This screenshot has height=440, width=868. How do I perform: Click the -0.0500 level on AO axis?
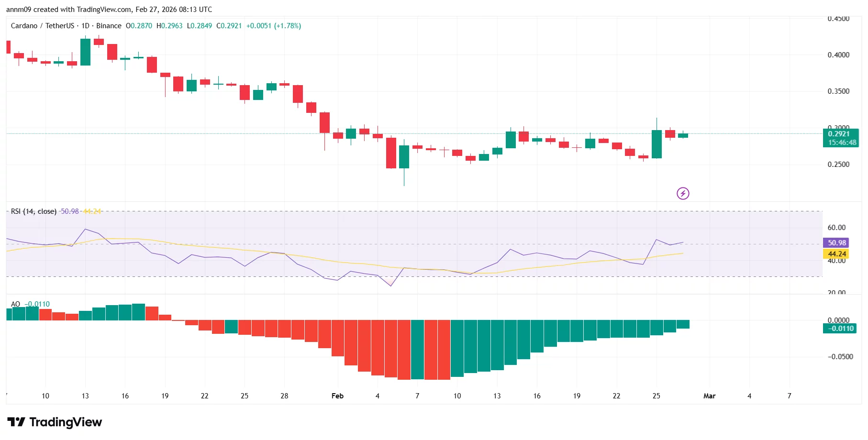click(x=840, y=357)
